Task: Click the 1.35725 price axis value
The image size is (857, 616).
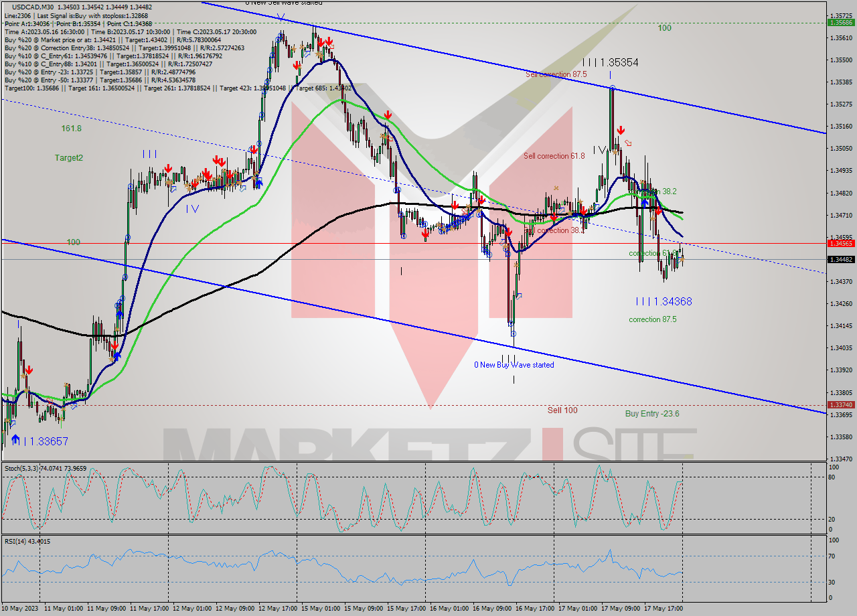Action: [842, 15]
